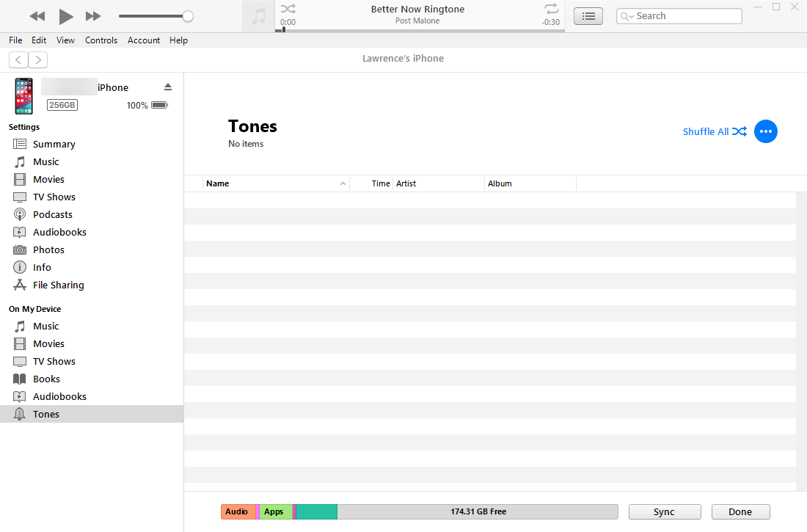The image size is (807, 532).
Task: Click the 174.31 GB Free storage bar
Action: (x=478, y=511)
